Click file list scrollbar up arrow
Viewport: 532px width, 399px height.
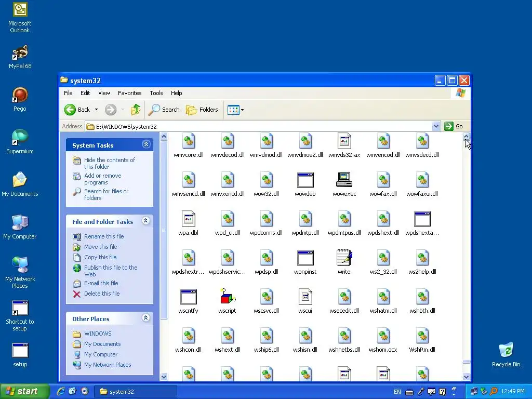click(x=466, y=137)
